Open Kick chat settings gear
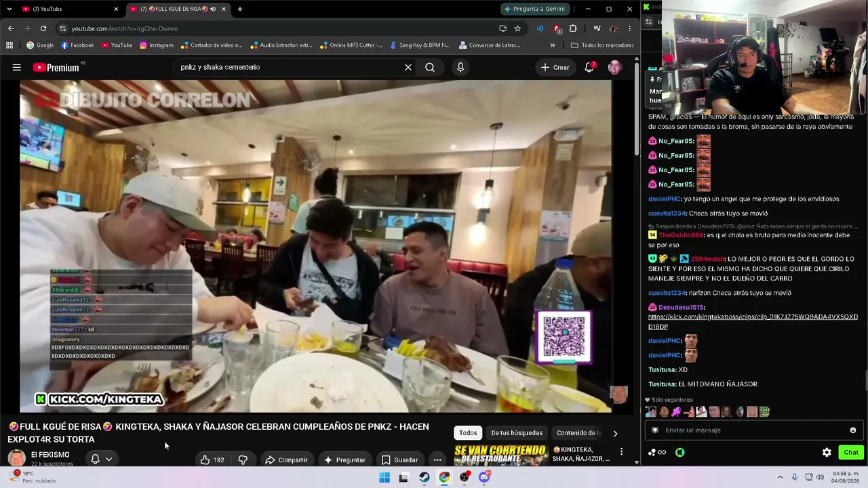The width and height of the screenshot is (868, 488). pyautogui.click(x=827, y=453)
